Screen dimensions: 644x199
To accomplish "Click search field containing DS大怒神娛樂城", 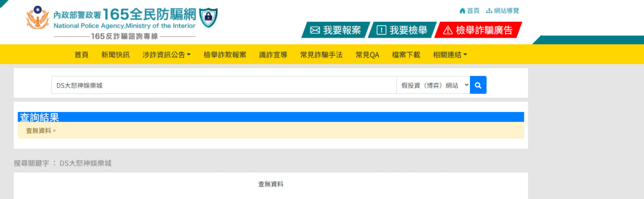I will (224, 85).
